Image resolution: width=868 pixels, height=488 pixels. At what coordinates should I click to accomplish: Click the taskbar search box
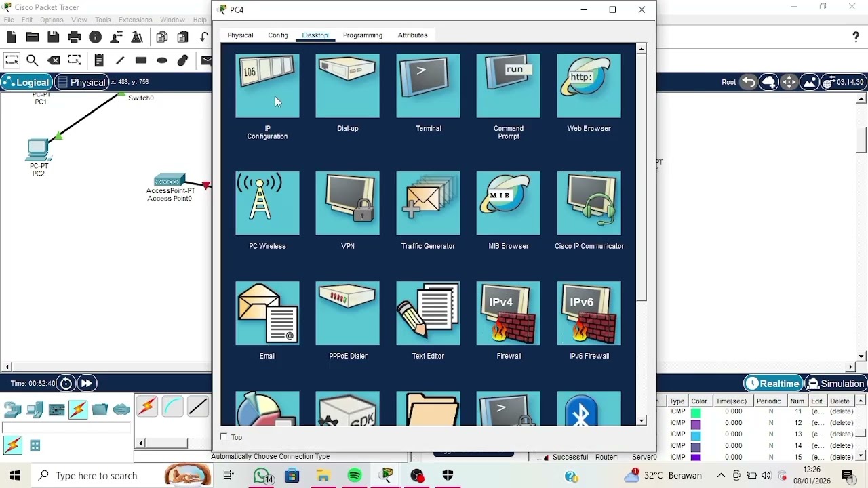[96, 476]
